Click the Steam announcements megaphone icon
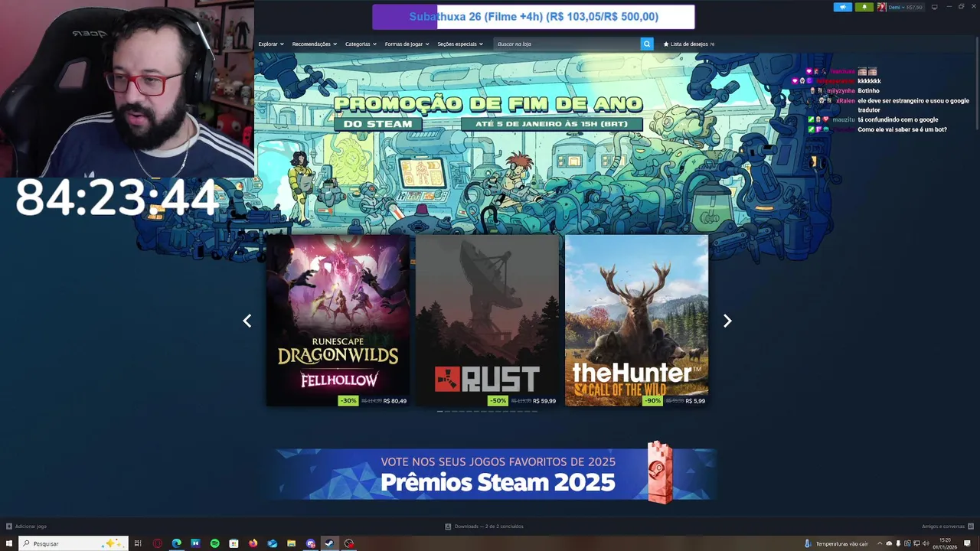The height and width of the screenshot is (551, 980). coord(842,7)
